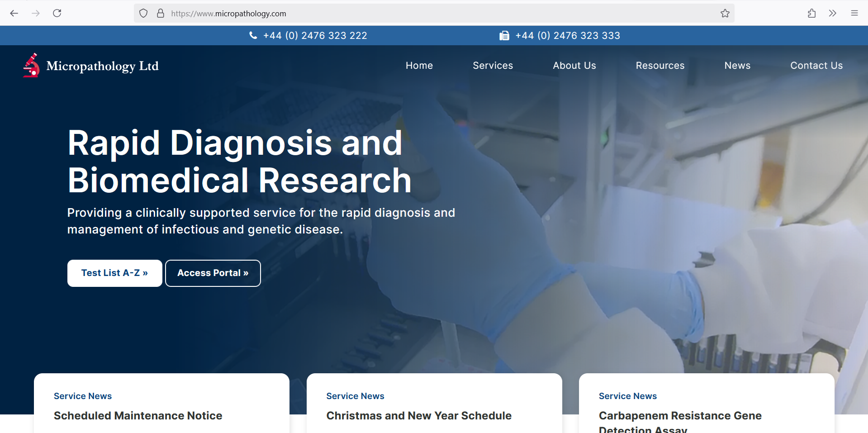Bookmark this page with the star icon
This screenshot has width=868, height=433.
tap(725, 13)
